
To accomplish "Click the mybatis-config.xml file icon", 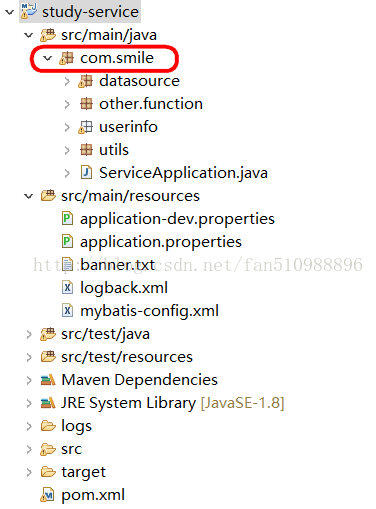I will [x=67, y=311].
